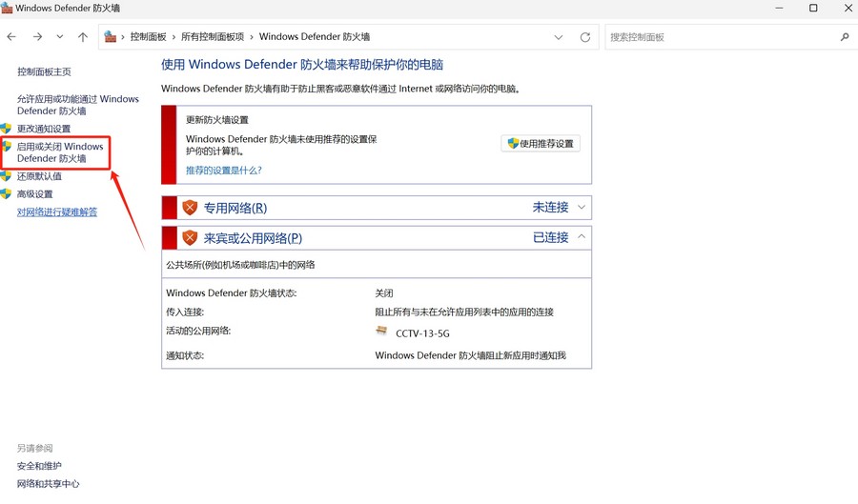Open 更改通知设置 link
The image size is (858, 504).
[x=44, y=129]
